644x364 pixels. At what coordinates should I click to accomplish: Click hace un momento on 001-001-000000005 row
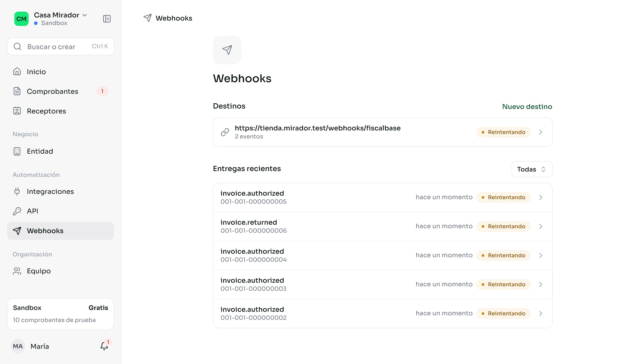coord(444,197)
